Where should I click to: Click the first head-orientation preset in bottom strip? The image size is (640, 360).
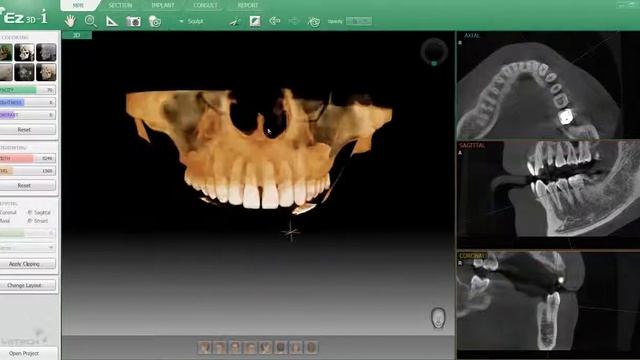pos(204,347)
